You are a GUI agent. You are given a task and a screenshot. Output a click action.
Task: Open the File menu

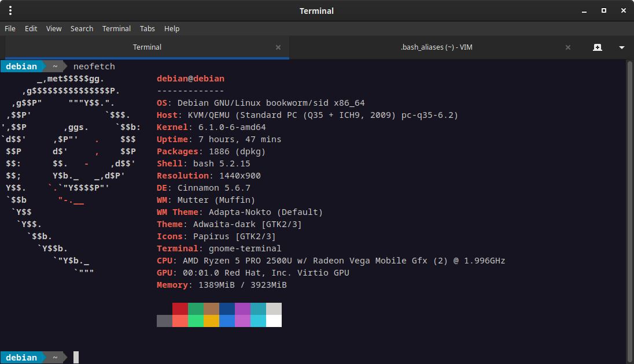10,29
